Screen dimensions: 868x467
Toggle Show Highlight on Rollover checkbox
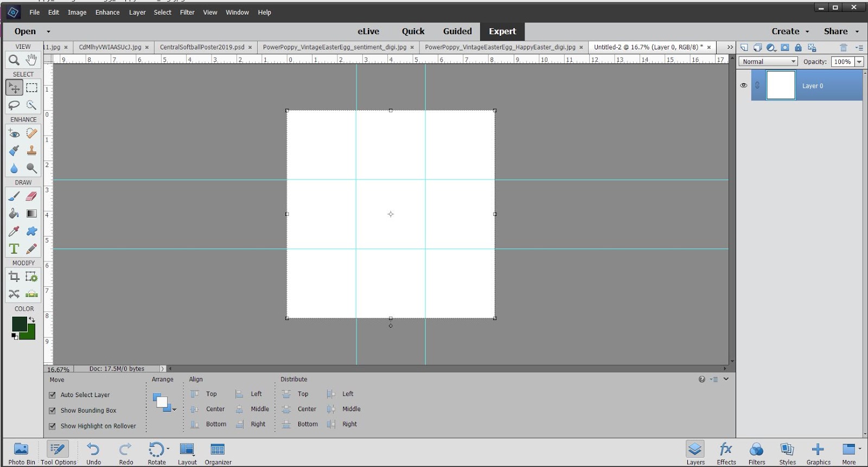tap(53, 426)
